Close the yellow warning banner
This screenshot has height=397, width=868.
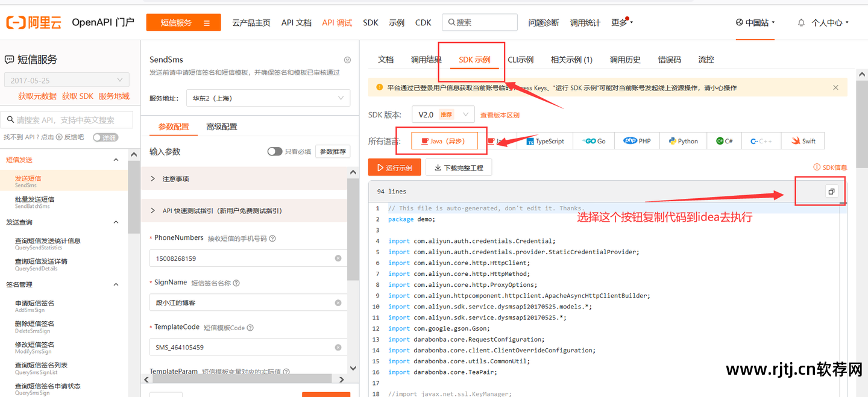(835, 87)
